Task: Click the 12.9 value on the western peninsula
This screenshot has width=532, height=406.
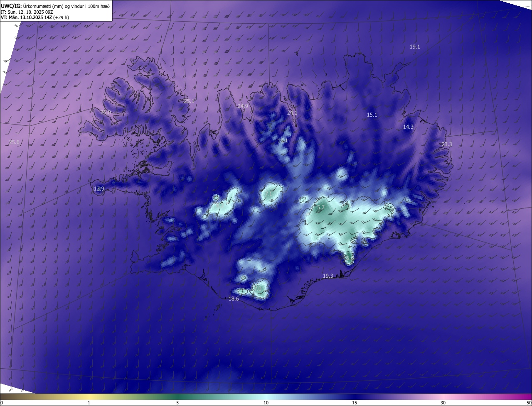Action: coord(99,189)
